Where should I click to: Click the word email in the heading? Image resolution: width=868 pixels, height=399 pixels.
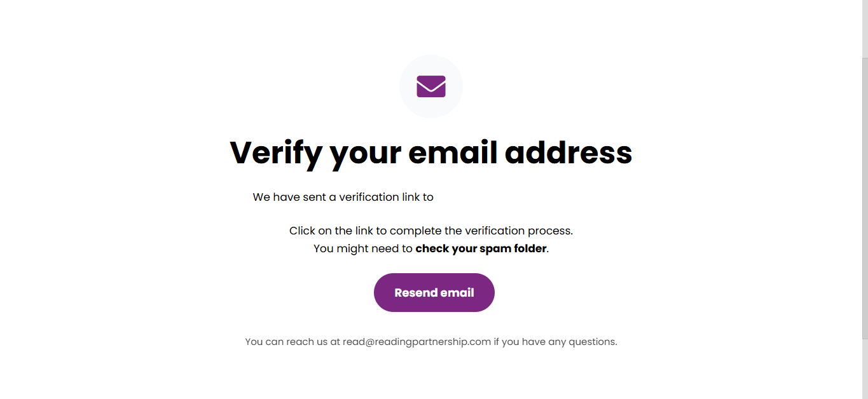coord(452,152)
